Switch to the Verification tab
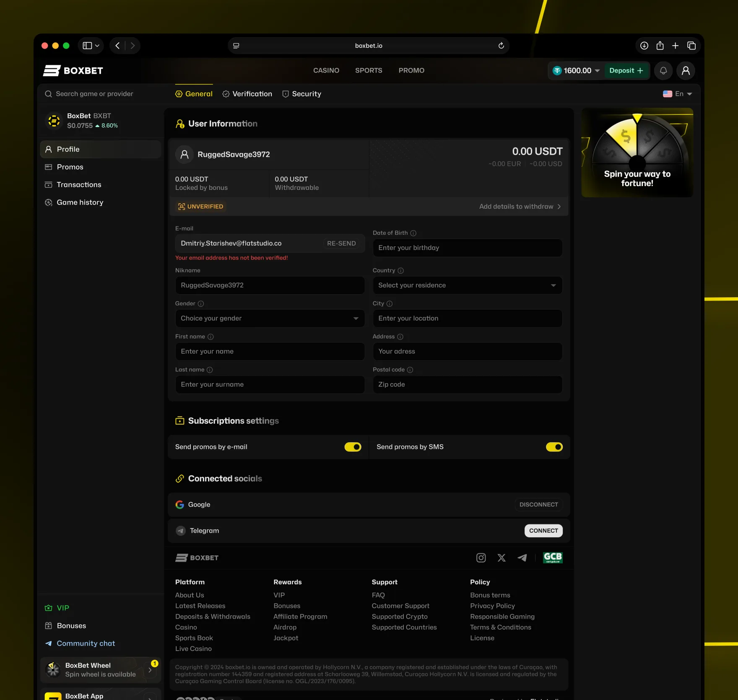 tap(247, 94)
